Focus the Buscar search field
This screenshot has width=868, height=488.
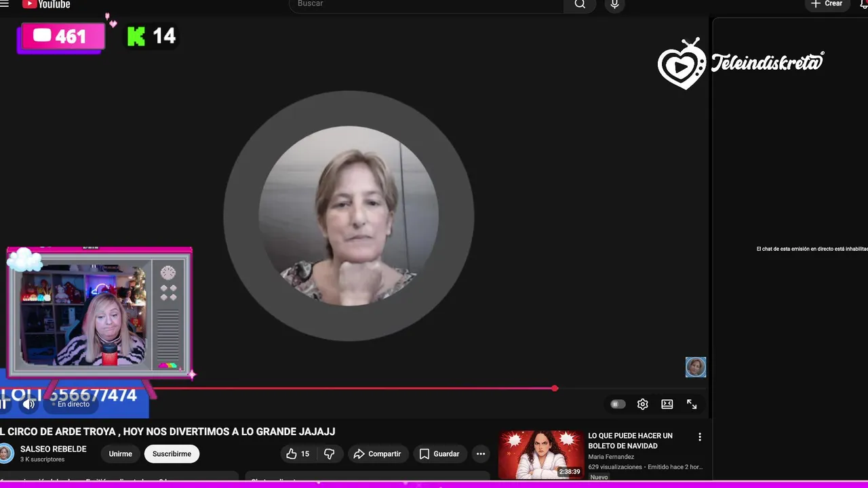click(427, 4)
